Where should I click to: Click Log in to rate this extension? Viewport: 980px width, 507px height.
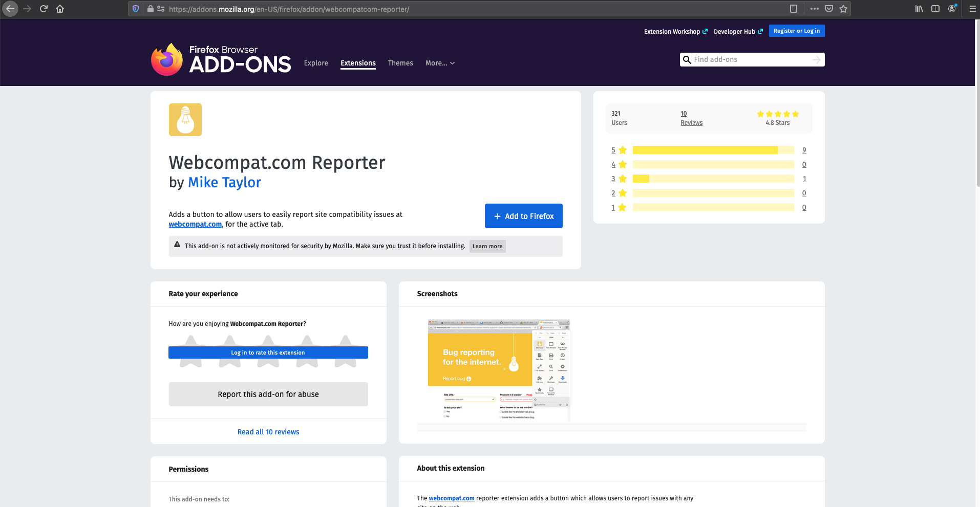click(x=268, y=352)
